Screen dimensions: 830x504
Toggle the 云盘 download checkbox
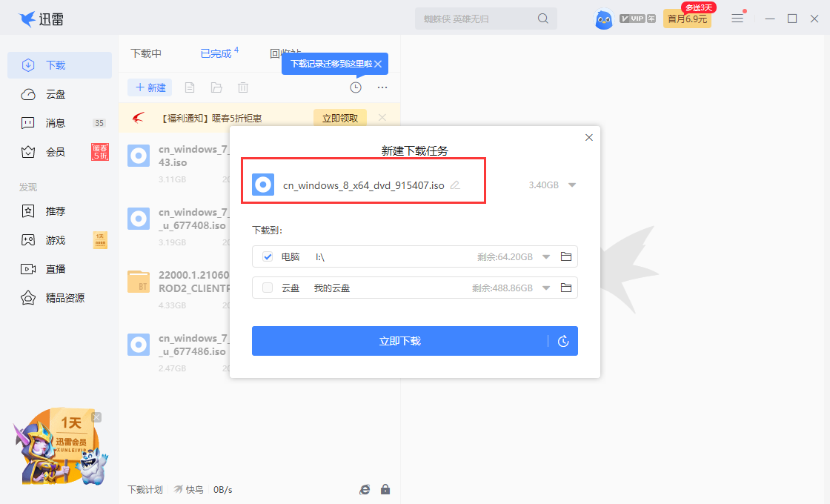(268, 288)
